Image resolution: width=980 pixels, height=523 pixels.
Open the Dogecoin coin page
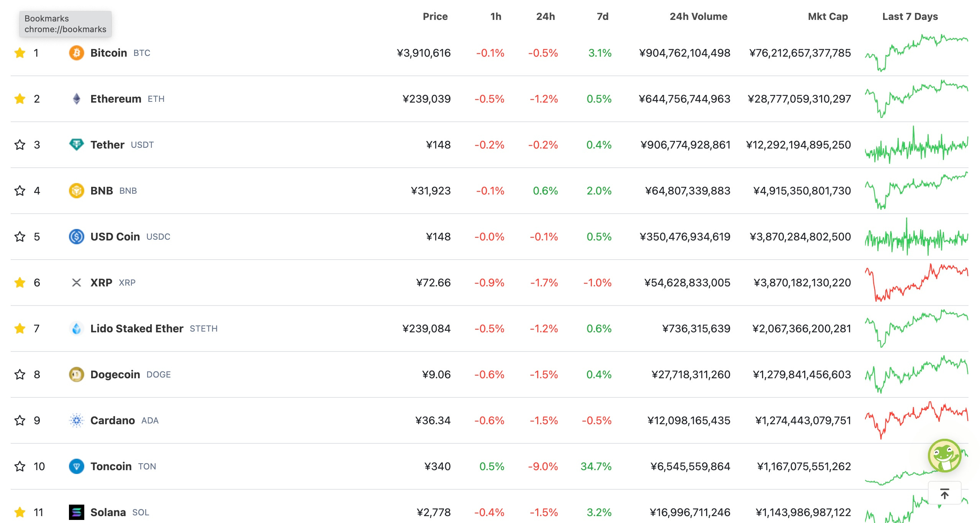(115, 374)
